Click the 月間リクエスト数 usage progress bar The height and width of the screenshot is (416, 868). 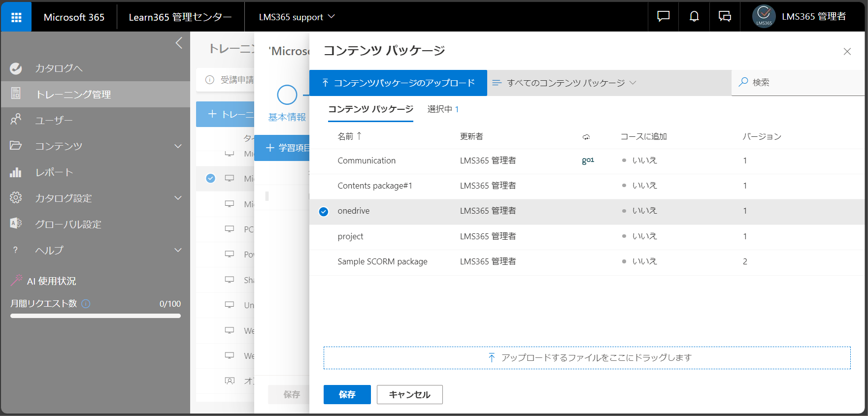96,316
